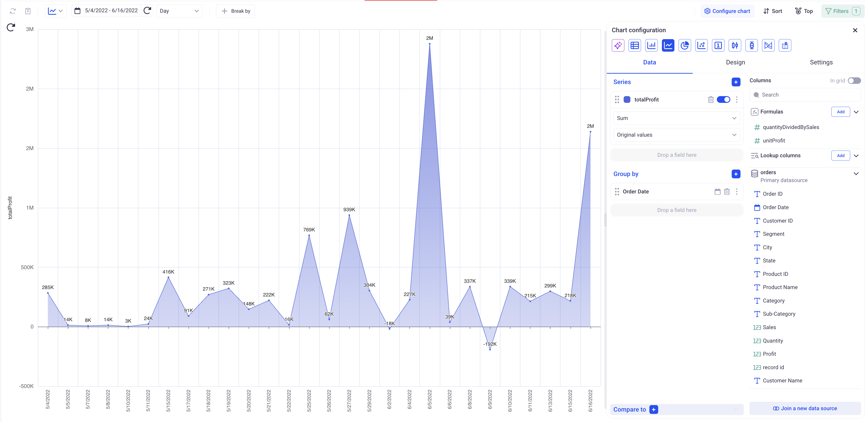Select the Customer ID column
The width and height of the screenshot is (868, 422).
point(777,221)
